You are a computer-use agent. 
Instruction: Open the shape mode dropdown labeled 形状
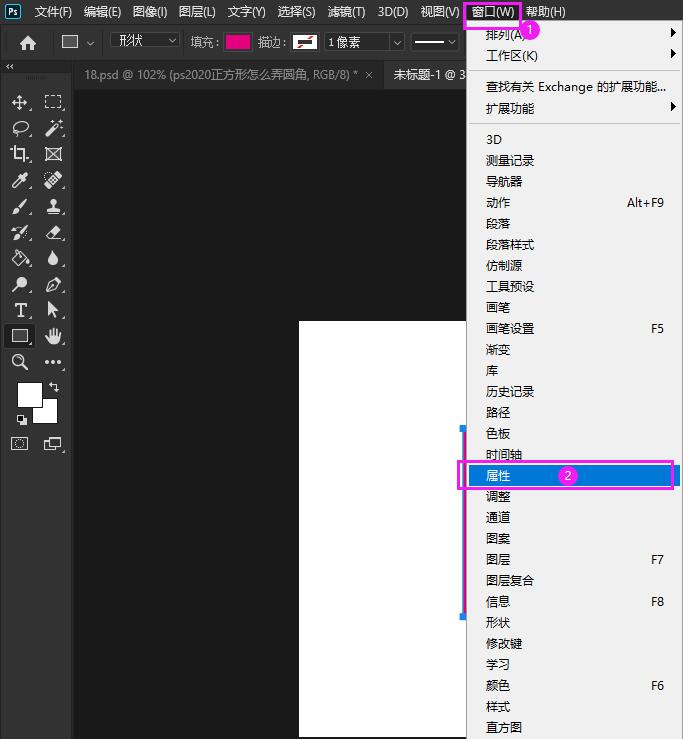pyautogui.click(x=145, y=41)
